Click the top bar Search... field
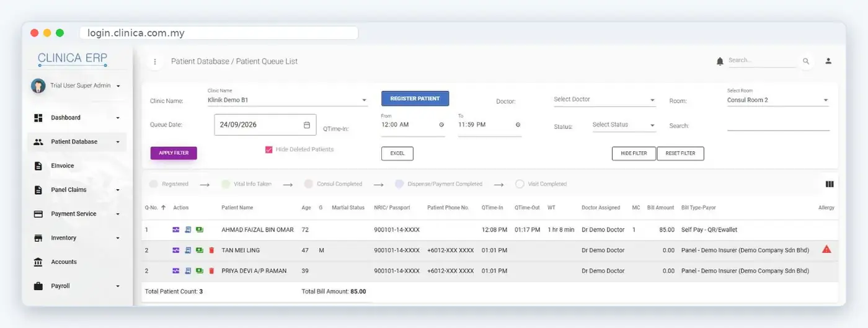The image size is (868, 328). [x=762, y=61]
